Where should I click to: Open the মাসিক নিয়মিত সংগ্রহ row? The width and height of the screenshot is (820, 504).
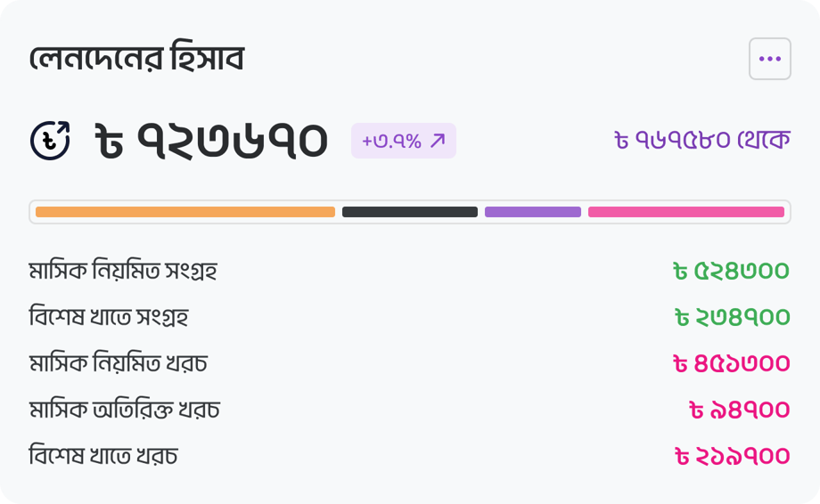click(x=410, y=271)
